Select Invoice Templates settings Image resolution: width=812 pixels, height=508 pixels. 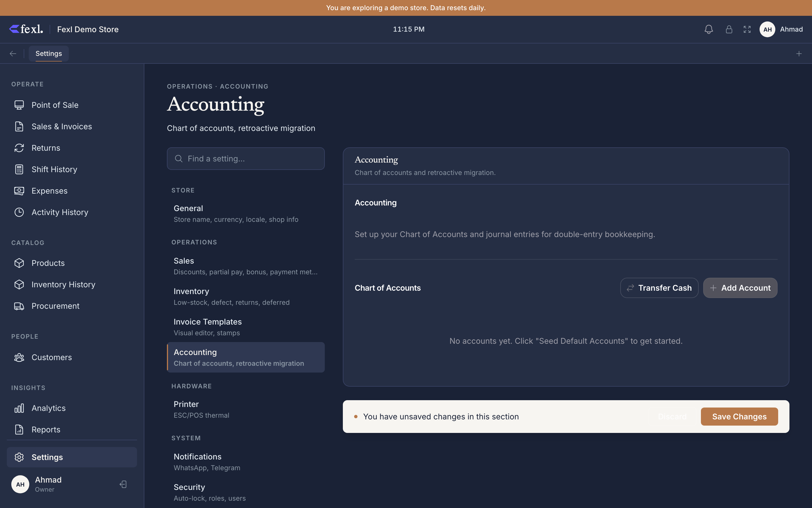[246, 327]
